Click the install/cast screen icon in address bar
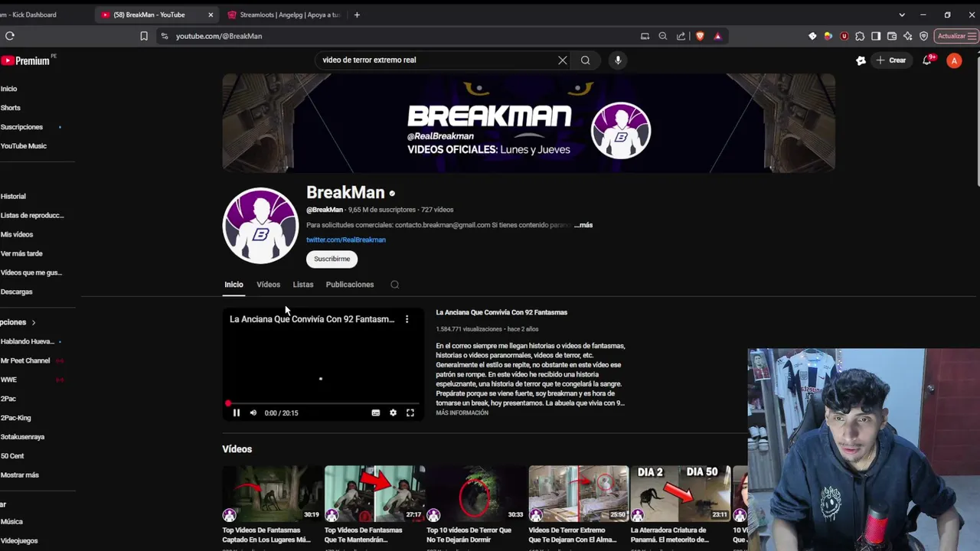Screen dimensions: 980x551 tap(645, 36)
